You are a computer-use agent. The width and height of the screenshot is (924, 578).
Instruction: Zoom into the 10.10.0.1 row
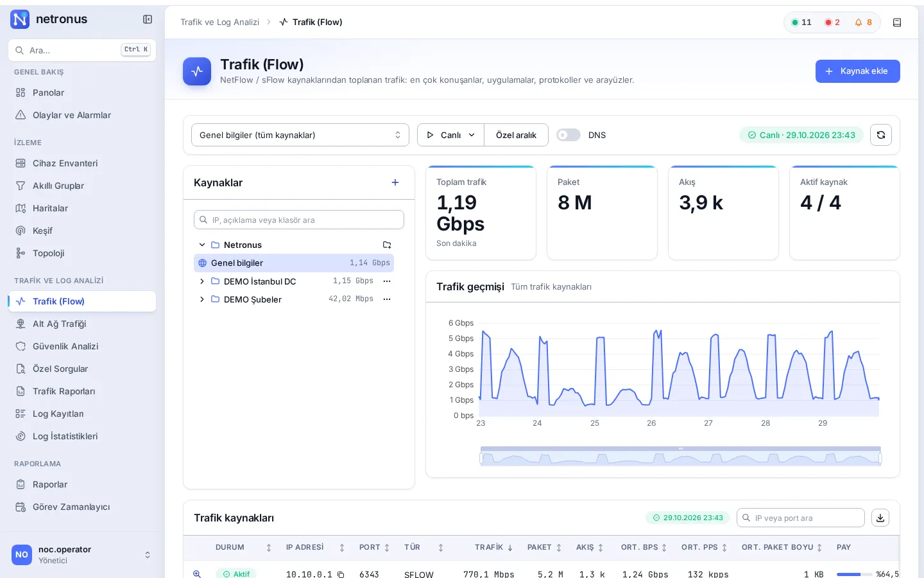[x=198, y=574]
